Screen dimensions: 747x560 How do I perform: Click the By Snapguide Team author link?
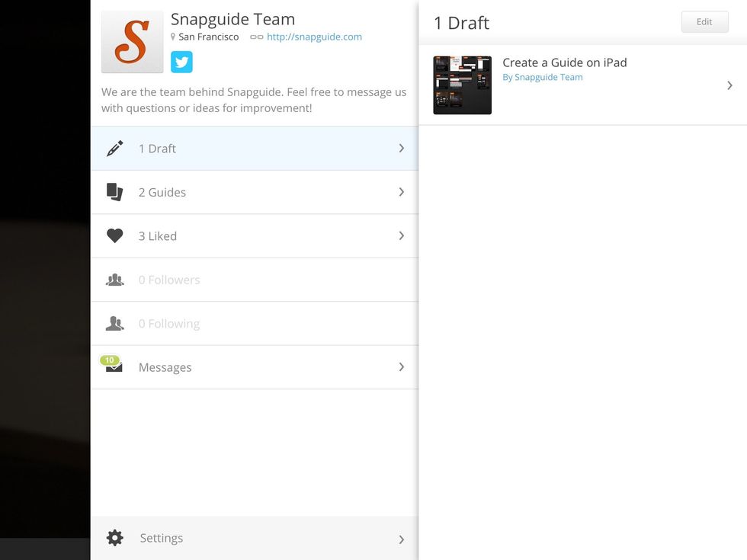click(543, 77)
